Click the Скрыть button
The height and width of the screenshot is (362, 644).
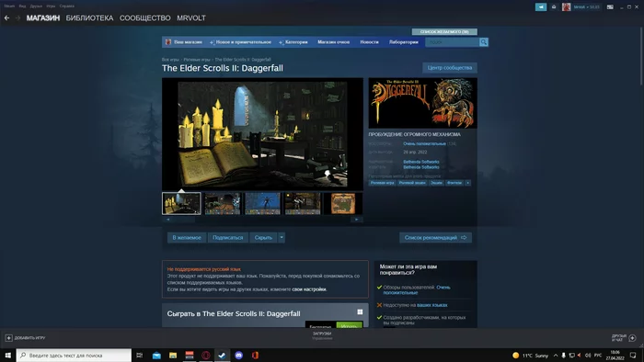pos(263,237)
